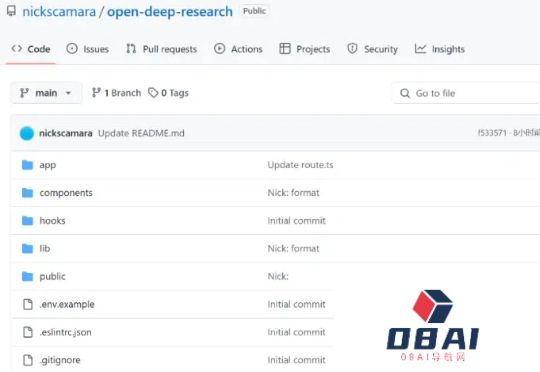Click the Issues circle icon
The width and height of the screenshot is (540, 372).
coord(72,49)
